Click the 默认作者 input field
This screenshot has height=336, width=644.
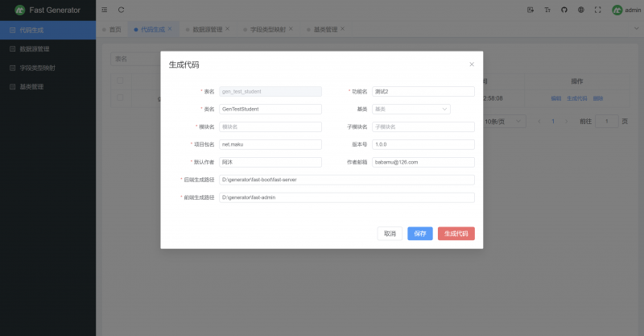pos(270,162)
